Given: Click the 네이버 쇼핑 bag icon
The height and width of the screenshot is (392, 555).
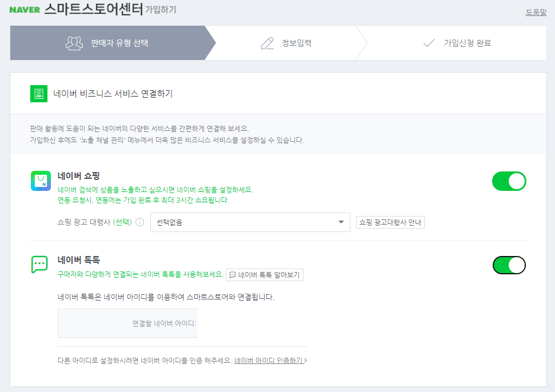Looking at the screenshot, I should click(x=41, y=181).
